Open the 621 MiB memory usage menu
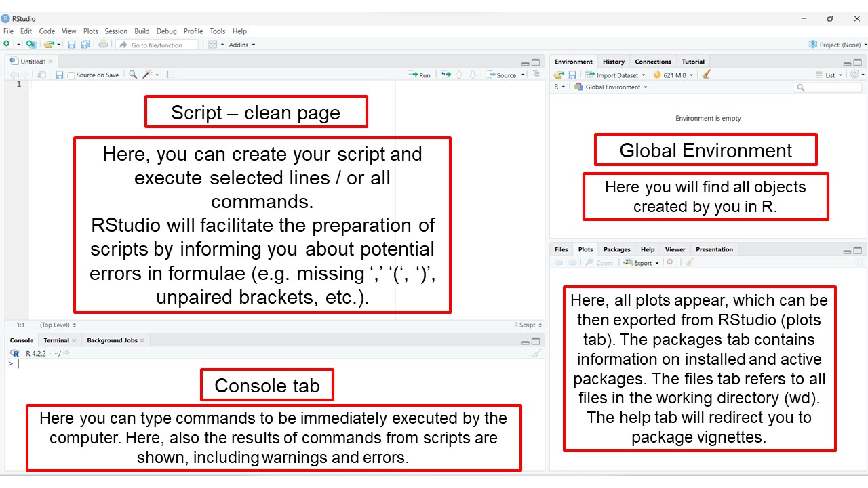Screen dimensions: 868x488 tap(673, 75)
